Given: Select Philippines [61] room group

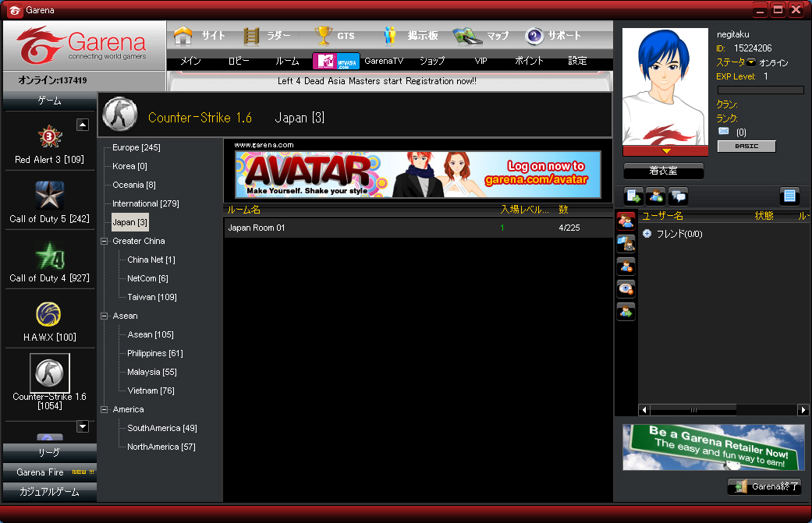Looking at the screenshot, I should coord(155,353).
